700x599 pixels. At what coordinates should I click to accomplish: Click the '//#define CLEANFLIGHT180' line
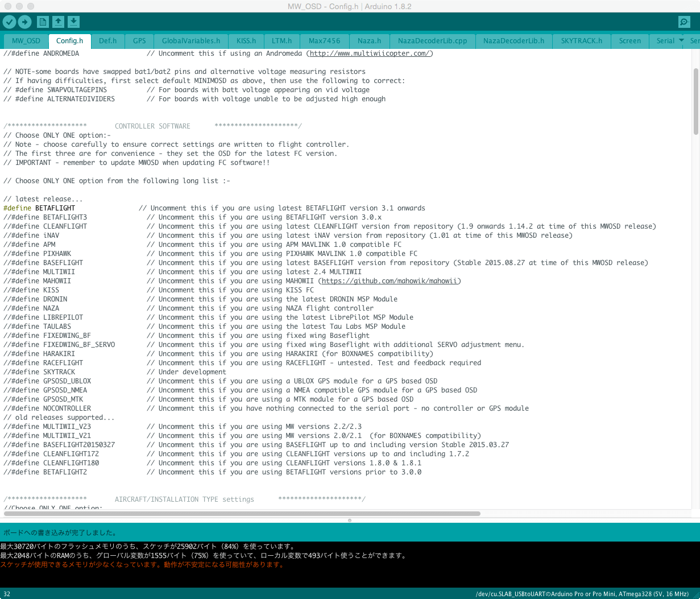[x=212, y=463]
